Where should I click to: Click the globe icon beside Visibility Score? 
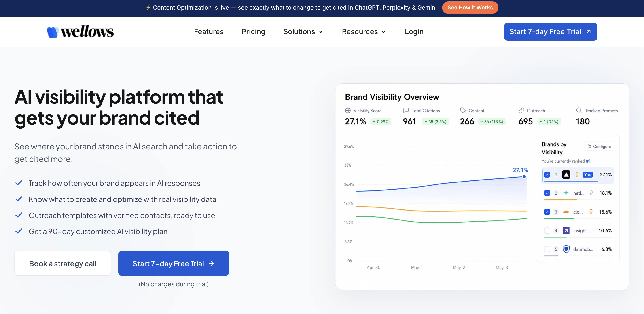(x=348, y=110)
